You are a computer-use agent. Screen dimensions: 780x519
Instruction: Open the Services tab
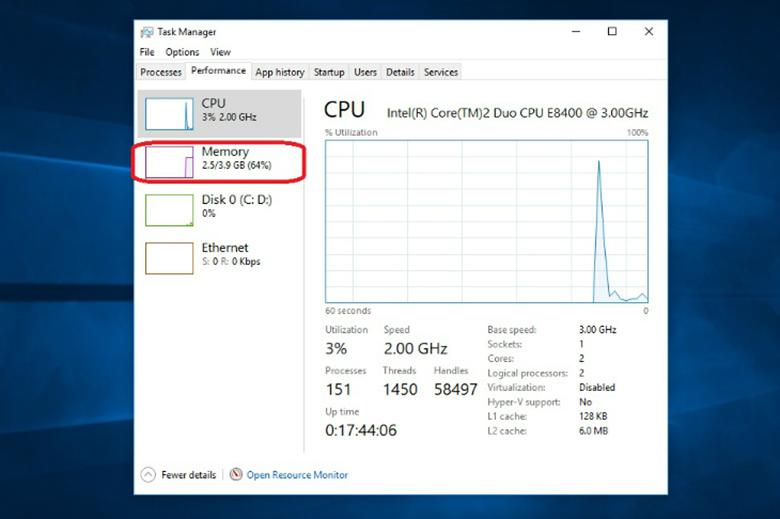point(441,72)
